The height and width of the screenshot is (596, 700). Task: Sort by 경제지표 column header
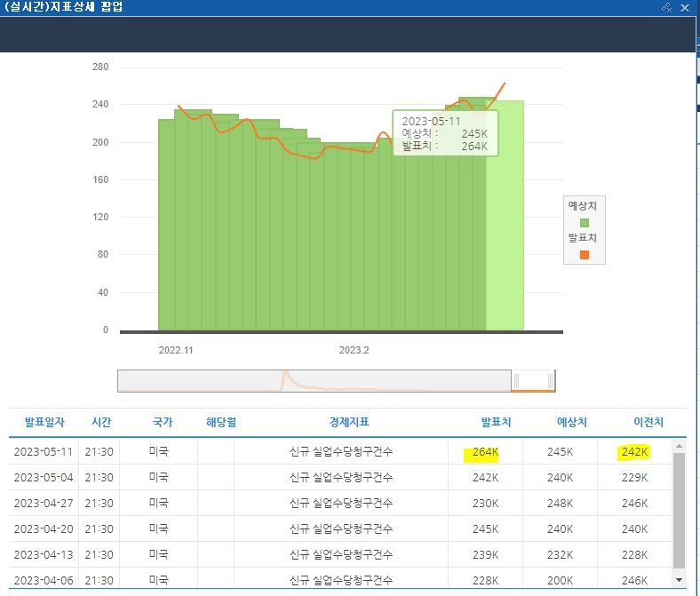click(x=349, y=422)
